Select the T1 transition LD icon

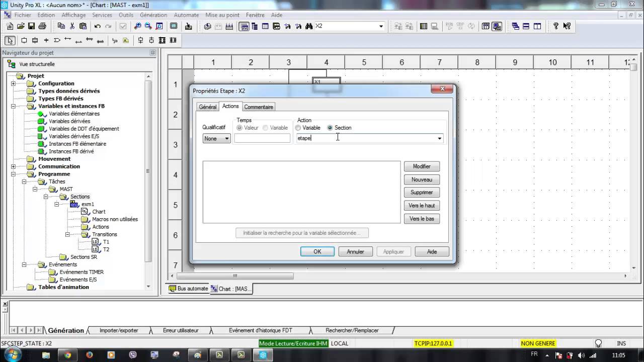(96, 242)
